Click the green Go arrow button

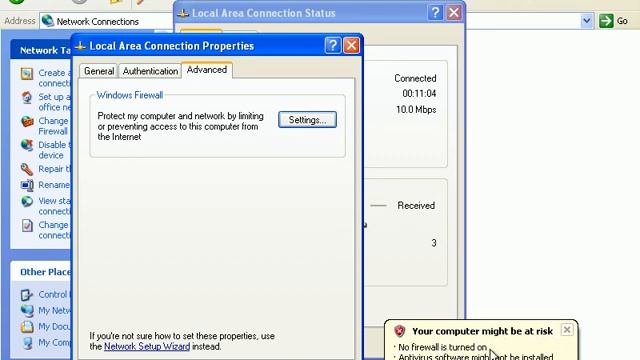click(606, 21)
